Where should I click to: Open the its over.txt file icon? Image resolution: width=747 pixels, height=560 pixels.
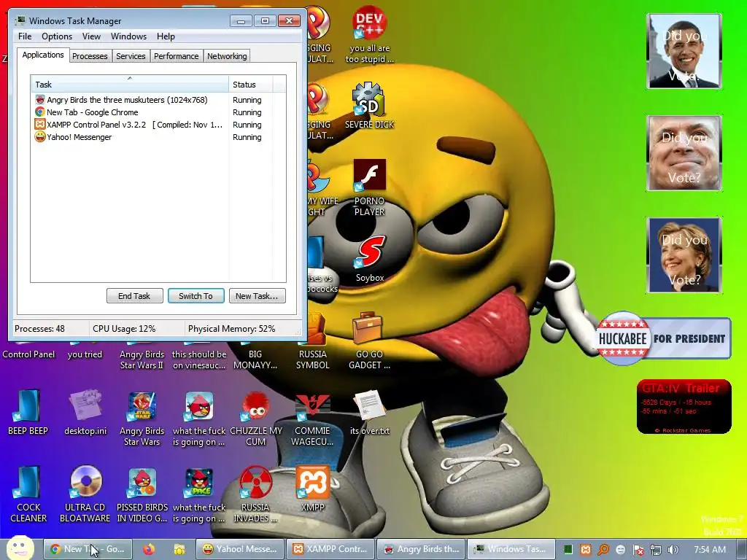[x=368, y=405]
